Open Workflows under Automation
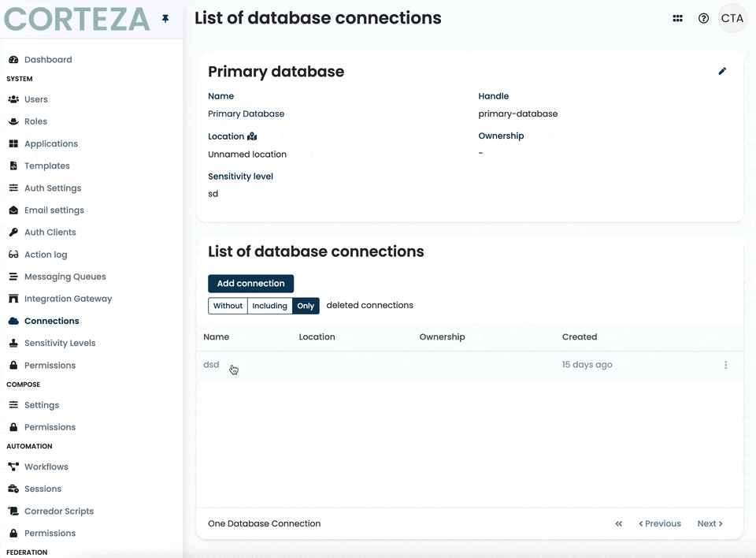The width and height of the screenshot is (756, 558). 46,467
